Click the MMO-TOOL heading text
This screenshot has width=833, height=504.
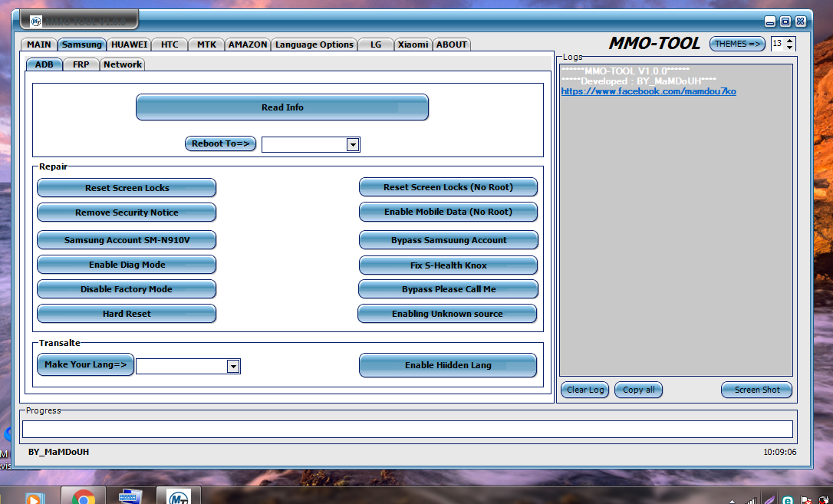[654, 43]
